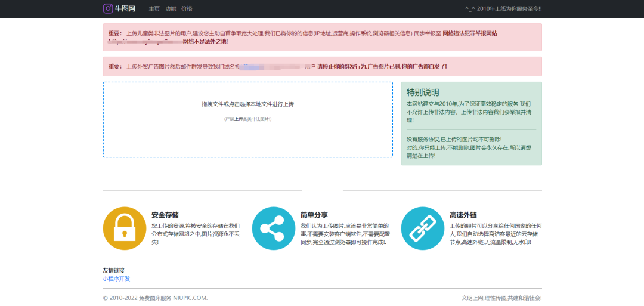Click the 请停止你的群发行为 warning text
Image resolution: width=644 pixels, height=306 pixels.
point(382,67)
